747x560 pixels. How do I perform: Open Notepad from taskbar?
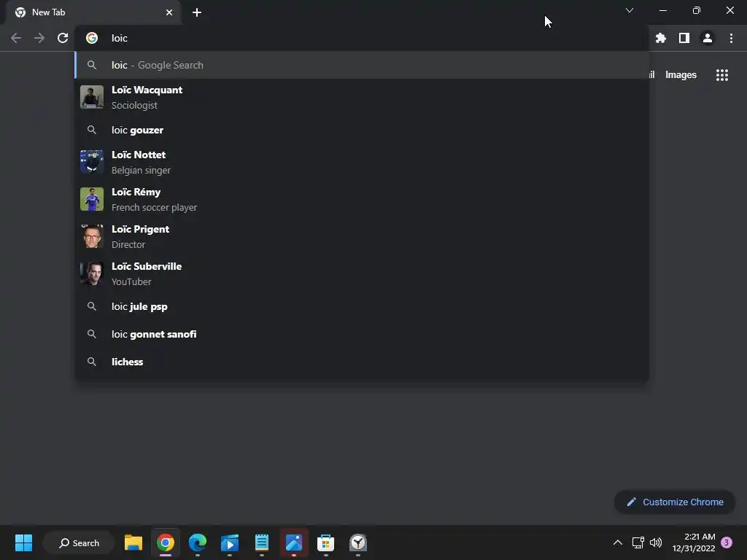pyautogui.click(x=262, y=542)
